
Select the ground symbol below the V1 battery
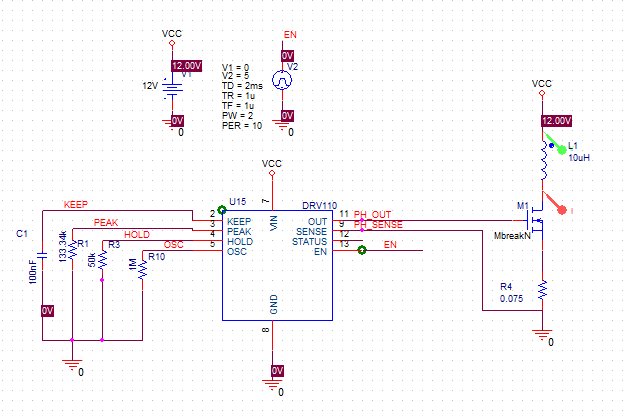click(x=172, y=124)
